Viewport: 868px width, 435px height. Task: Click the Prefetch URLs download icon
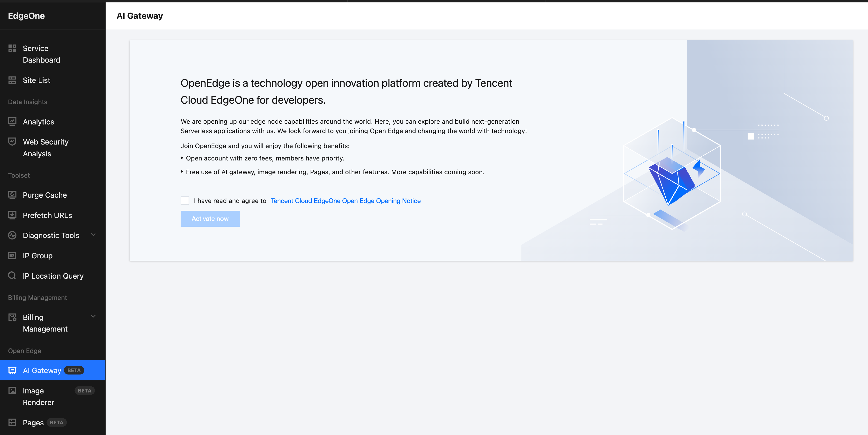coord(12,215)
